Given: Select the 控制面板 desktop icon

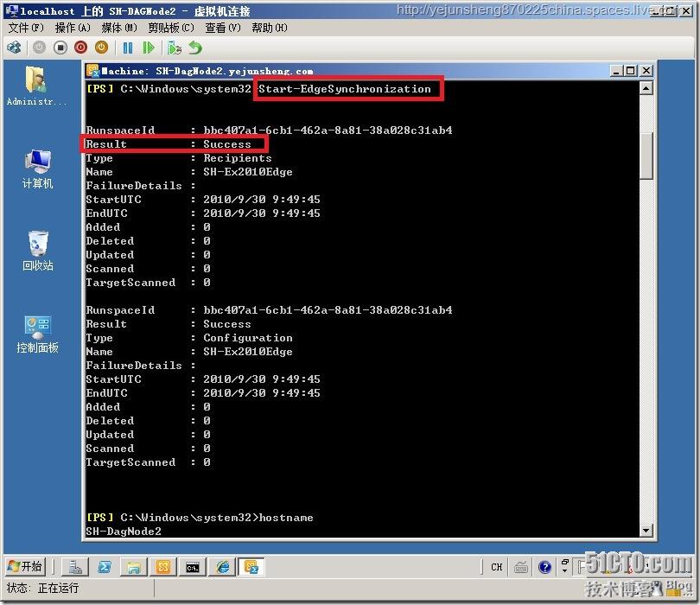Looking at the screenshot, I should 37,334.
